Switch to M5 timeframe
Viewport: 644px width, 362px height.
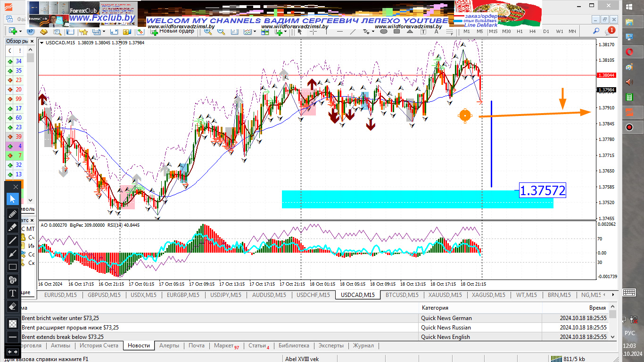click(x=480, y=32)
